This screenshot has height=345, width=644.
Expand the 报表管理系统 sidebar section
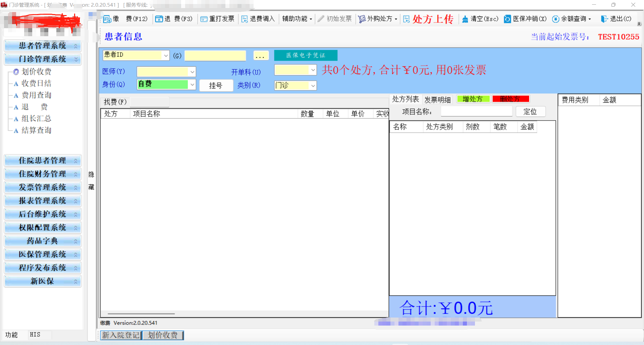(x=43, y=201)
